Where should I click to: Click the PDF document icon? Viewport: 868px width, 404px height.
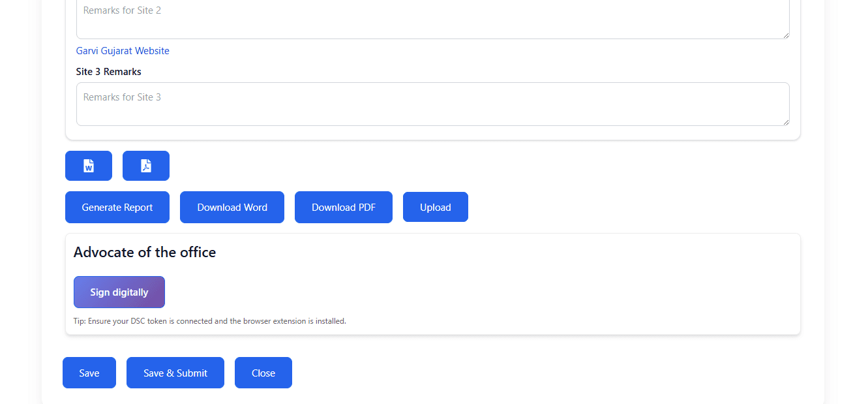point(145,166)
